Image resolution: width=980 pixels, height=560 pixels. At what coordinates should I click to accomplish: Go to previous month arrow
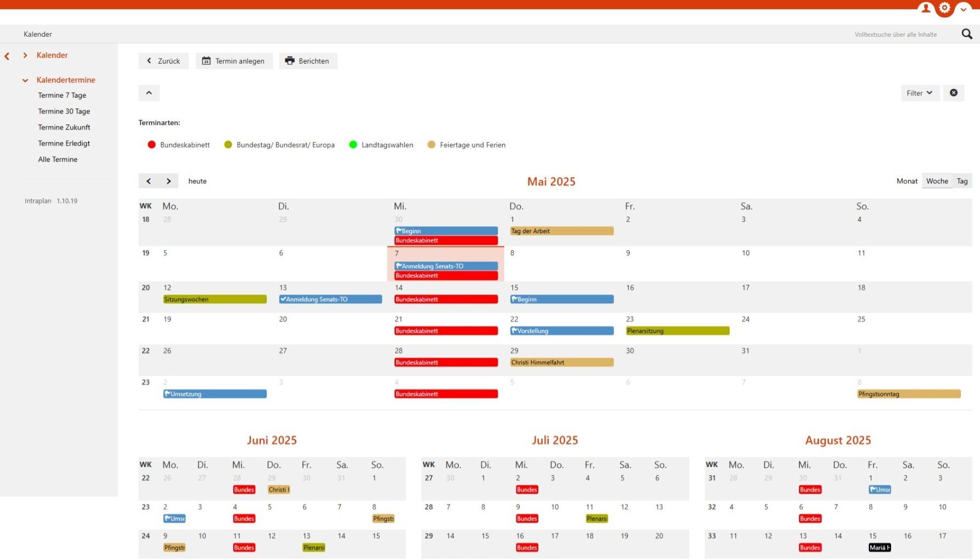pos(149,181)
